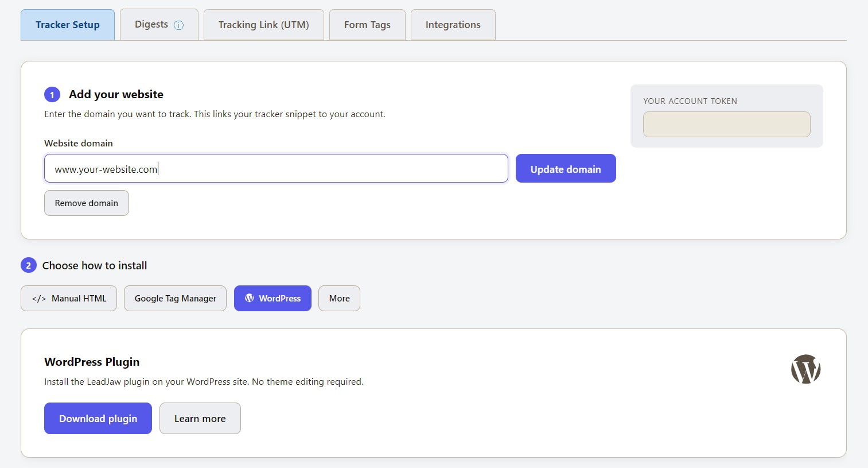Viewport: 868px width, 468px height.
Task: Click Learn more about the plugin
Action: [x=200, y=419]
